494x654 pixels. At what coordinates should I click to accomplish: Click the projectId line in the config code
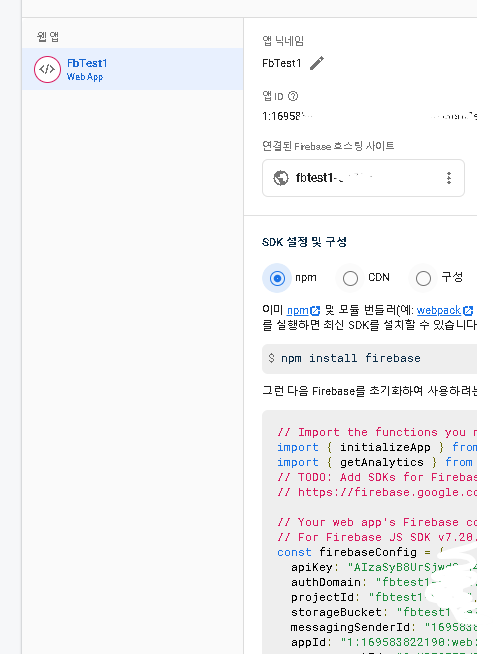point(384,597)
